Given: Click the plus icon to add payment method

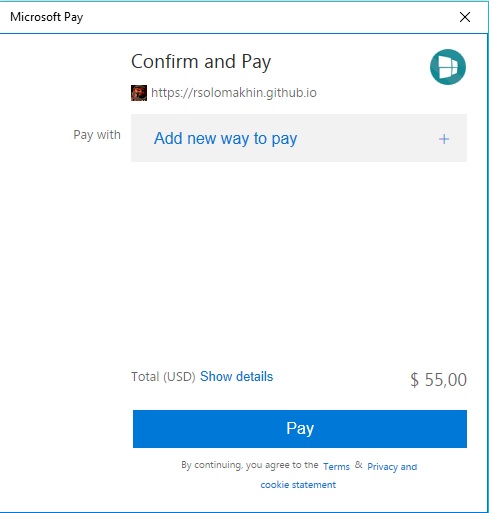Looking at the screenshot, I should pyautogui.click(x=444, y=139).
